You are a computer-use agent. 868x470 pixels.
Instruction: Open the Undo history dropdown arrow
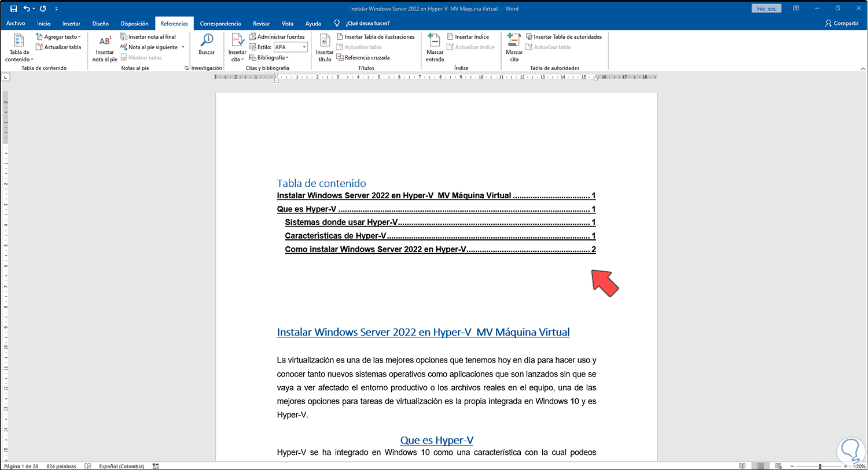pos(34,9)
